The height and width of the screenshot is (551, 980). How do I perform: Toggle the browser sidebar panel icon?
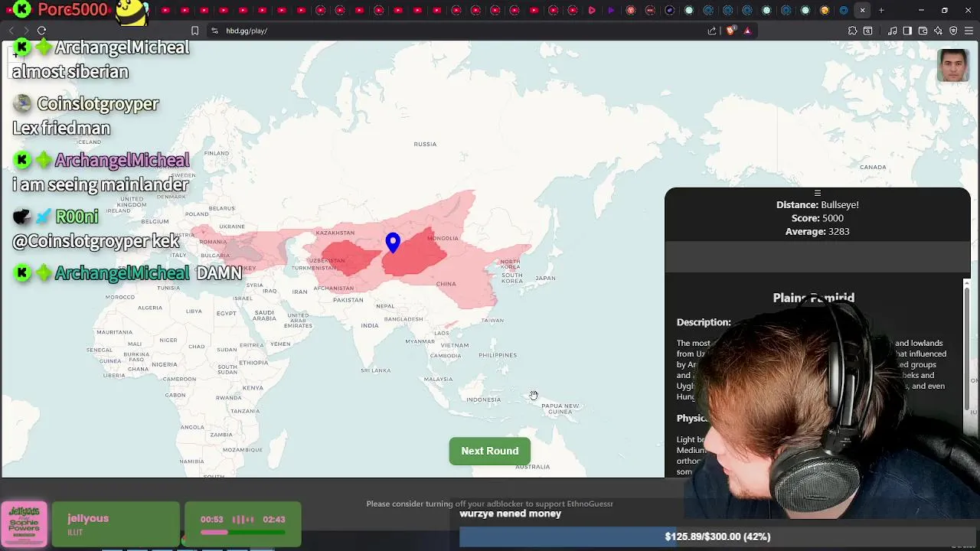[907, 31]
